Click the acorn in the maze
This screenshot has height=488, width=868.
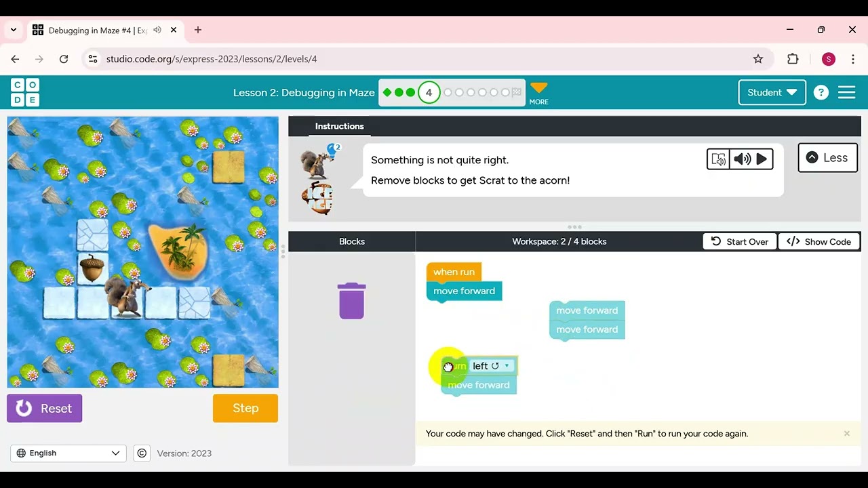click(x=92, y=267)
